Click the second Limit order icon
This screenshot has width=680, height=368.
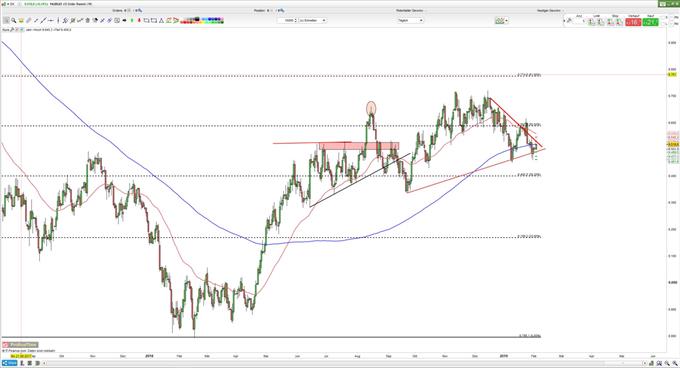(x=601, y=21)
